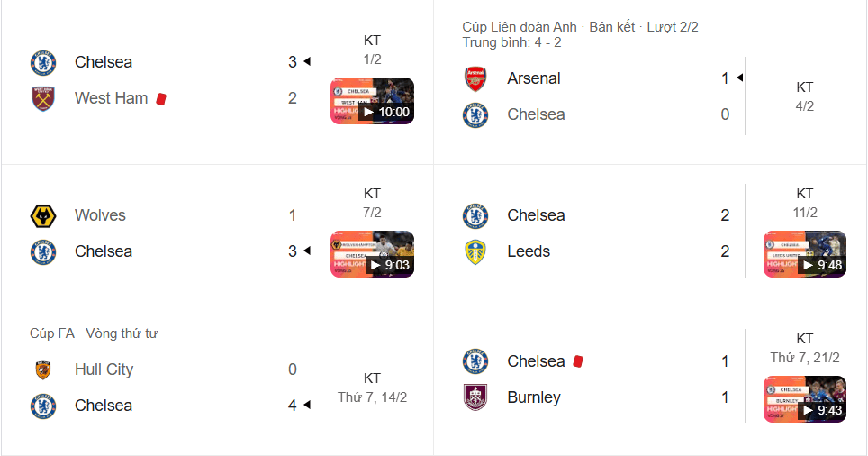Image resolution: width=868 pixels, height=456 pixels.
Task: Click 'Cúp FA · Vòng thứ tư' header
Action: tap(93, 333)
